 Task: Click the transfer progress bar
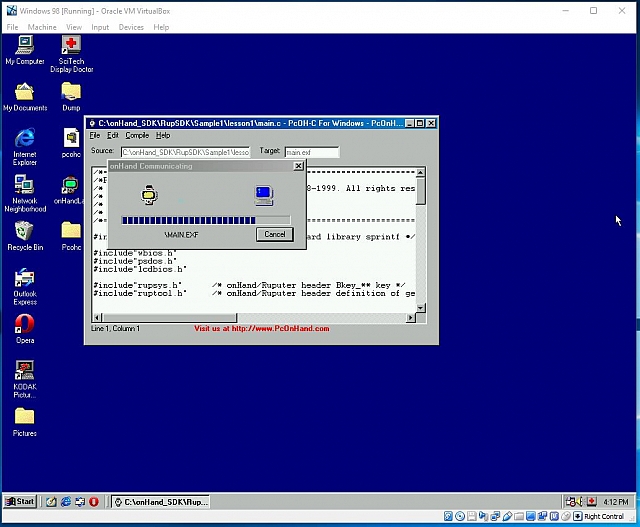pos(206,220)
